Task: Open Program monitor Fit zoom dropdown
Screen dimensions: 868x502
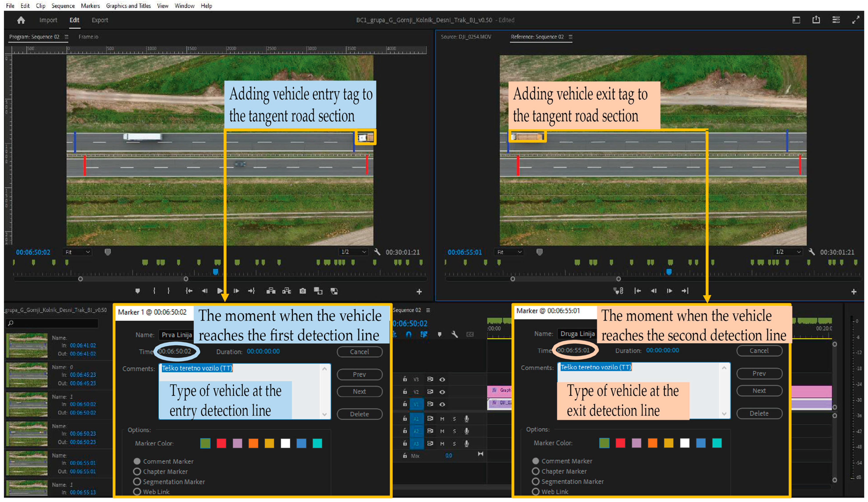Action: (x=78, y=252)
